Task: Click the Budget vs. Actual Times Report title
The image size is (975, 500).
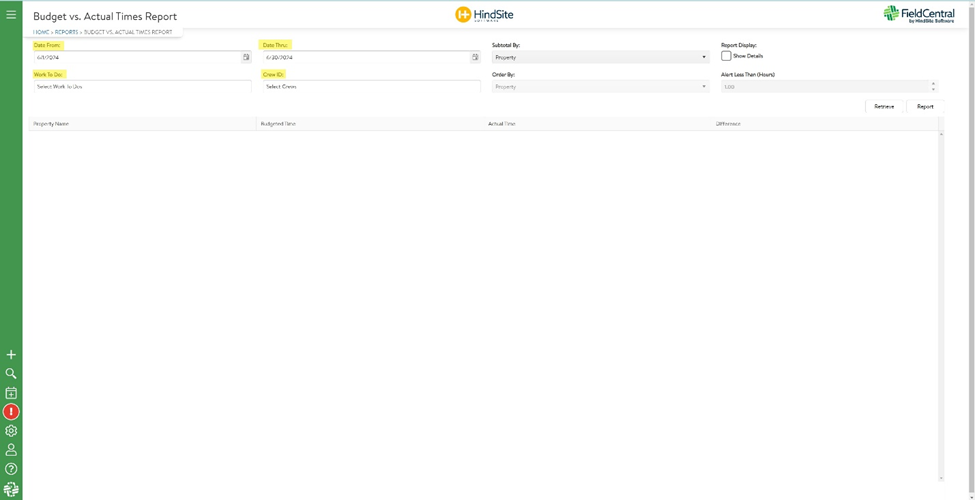Action: click(x=105, y=17)
